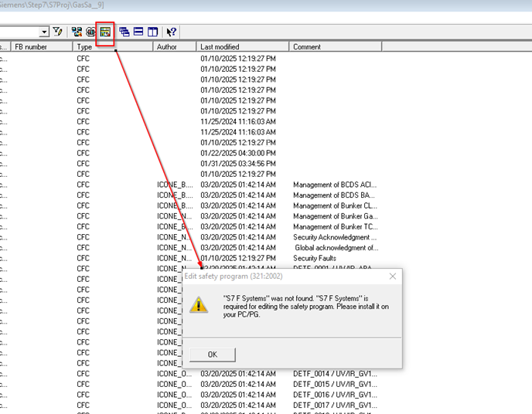Select the 'Management of BCDS BA...' comment
This screenshot has height=414, width=532.
334,195
